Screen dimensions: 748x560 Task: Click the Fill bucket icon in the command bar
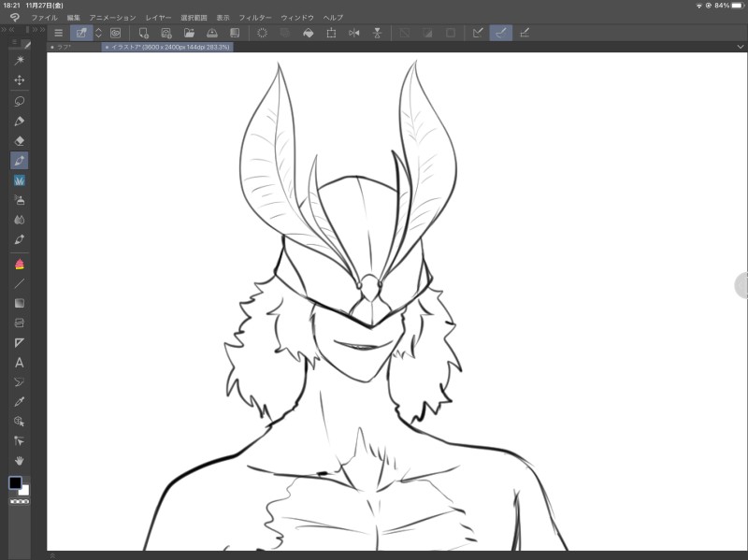point(308,33)
